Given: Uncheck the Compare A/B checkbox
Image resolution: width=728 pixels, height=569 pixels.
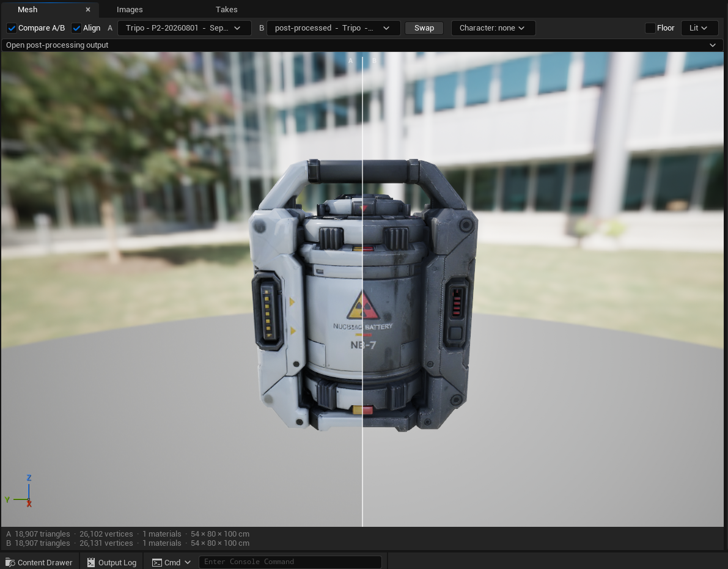Looking at the screenshot, I should point(12,28).
